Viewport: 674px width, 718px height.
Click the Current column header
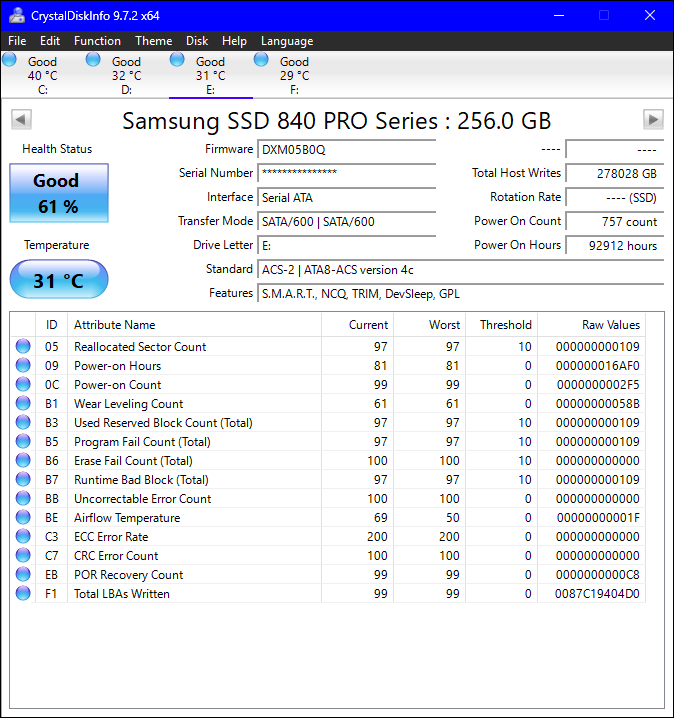[357, 325]
